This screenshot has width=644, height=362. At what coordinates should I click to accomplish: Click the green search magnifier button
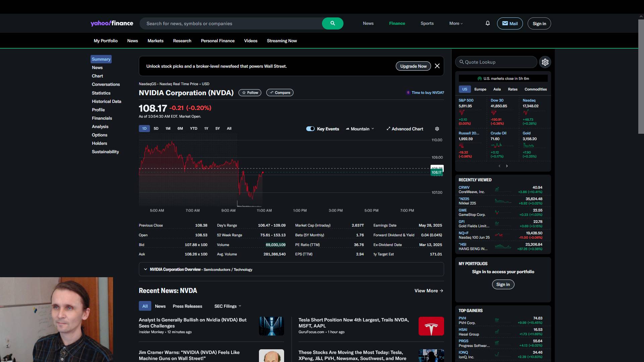coord(332,23)
